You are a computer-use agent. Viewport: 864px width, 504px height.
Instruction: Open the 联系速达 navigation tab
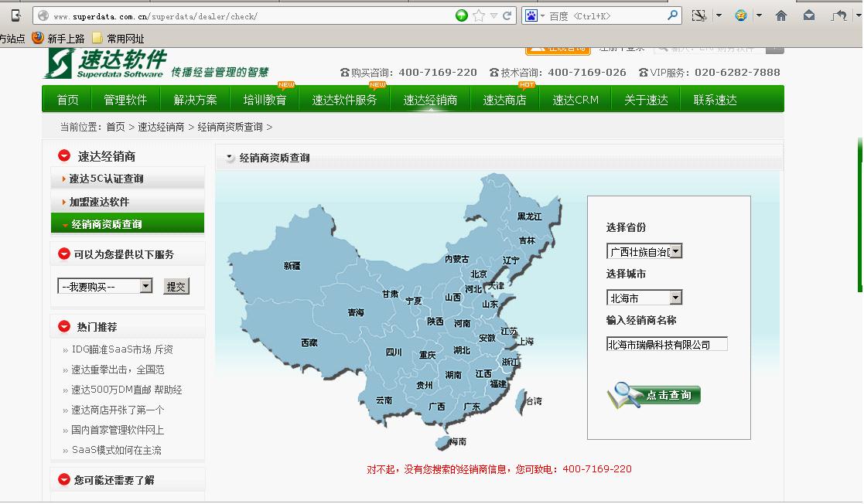click(715, 100)
